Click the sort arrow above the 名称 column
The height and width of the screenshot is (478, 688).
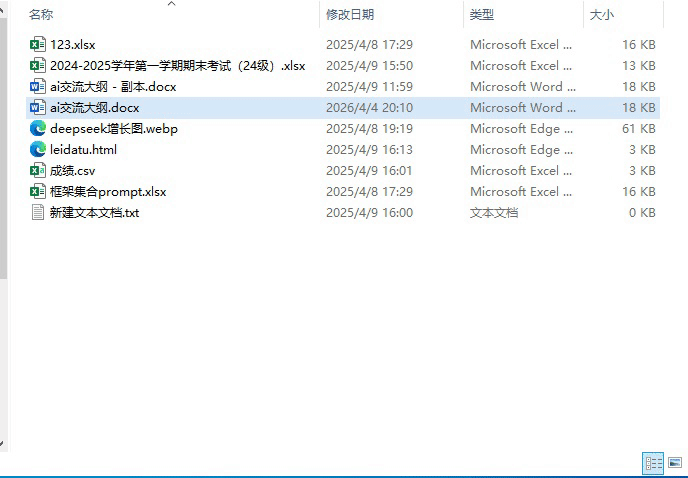tap(171, 4)
